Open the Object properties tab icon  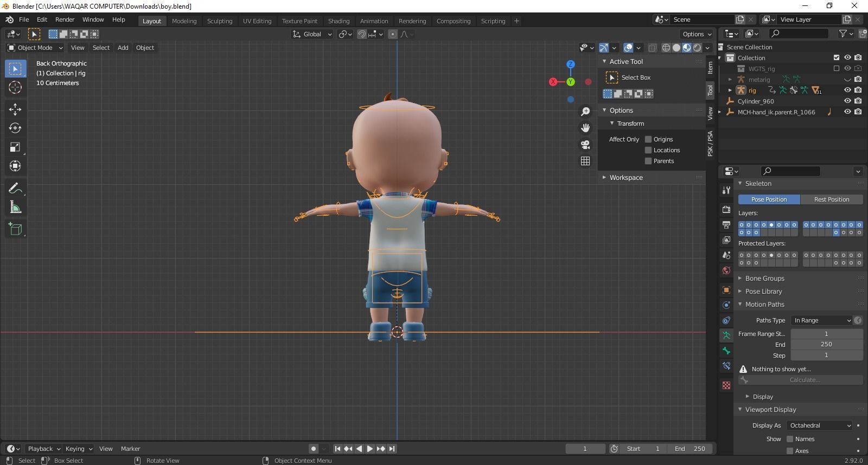point(726,290)
